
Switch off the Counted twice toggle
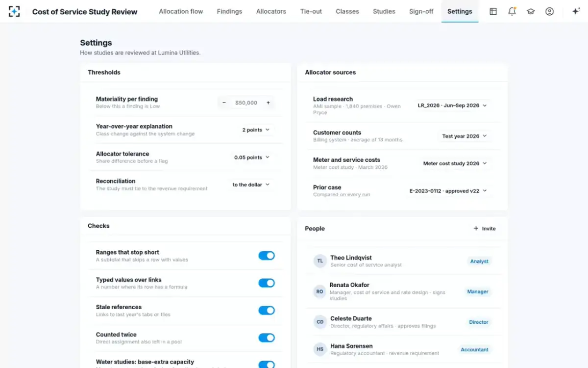click(x=267, y=338)
